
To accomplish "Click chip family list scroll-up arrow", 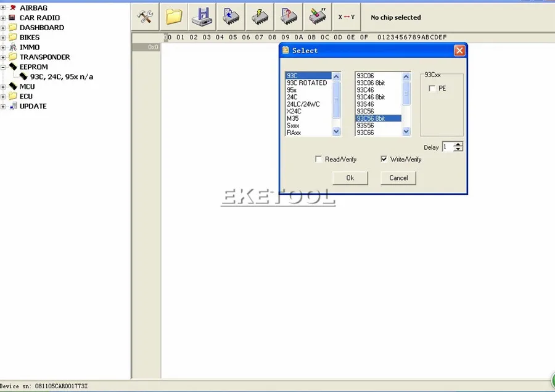I will tap(336, 76).
